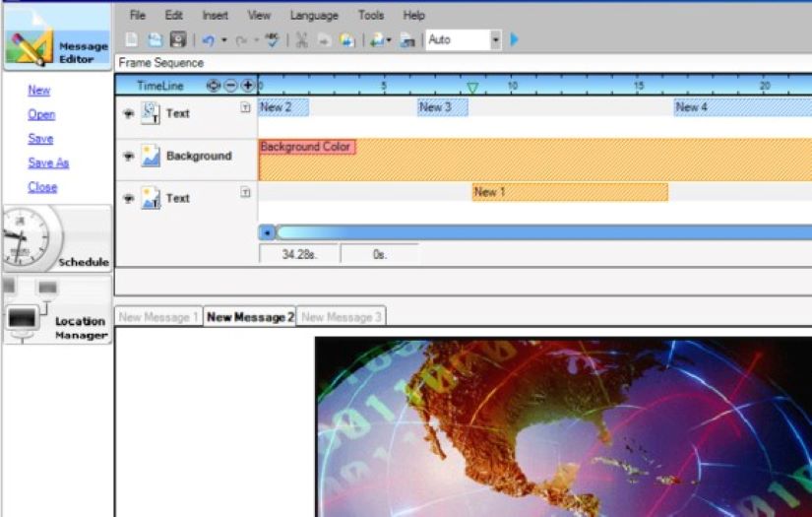Open the Message Editor panel
This screenshot has width=812, height=517.
point(57,36)
